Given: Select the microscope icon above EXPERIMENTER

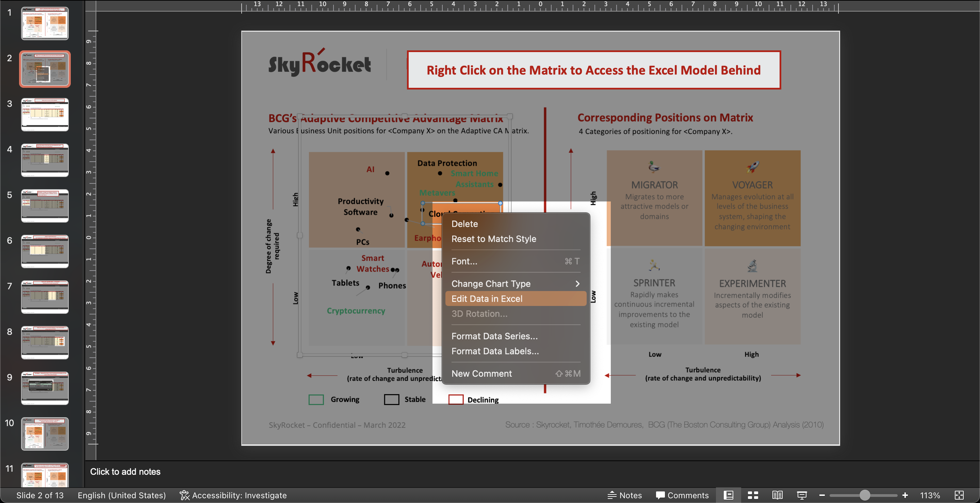Looking at the screenshot, I should (752, 265).
